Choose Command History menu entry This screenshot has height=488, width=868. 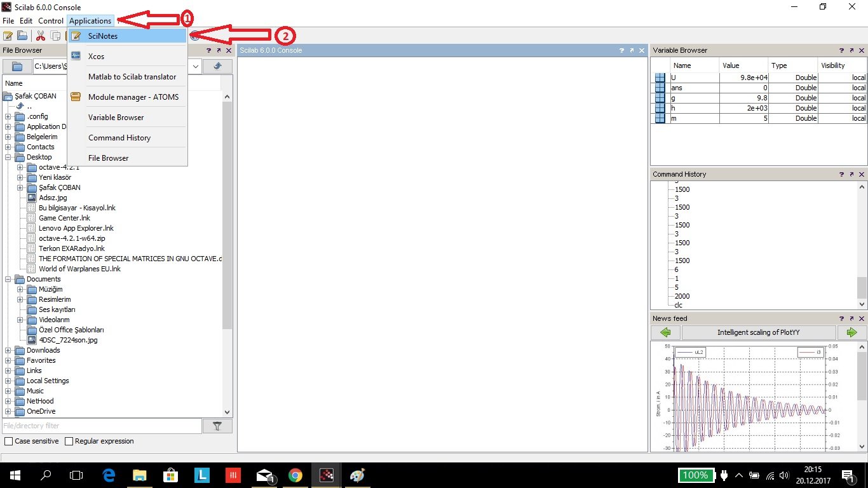point(127,138)
